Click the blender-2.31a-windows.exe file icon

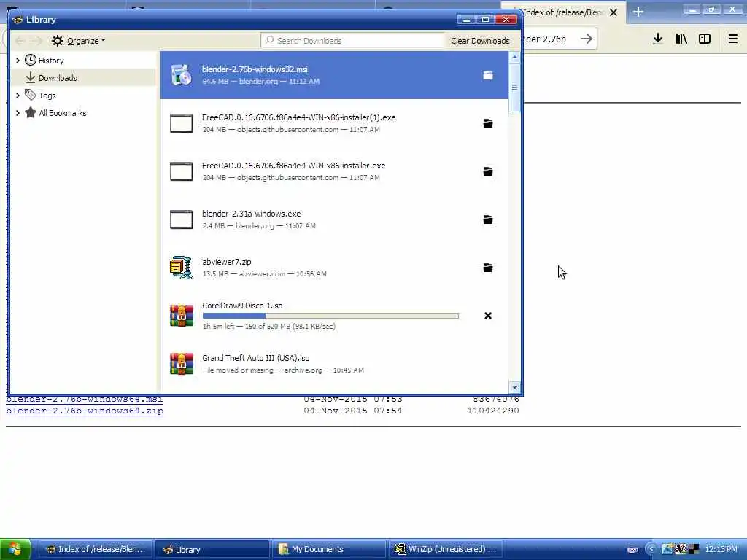point(182,219)
